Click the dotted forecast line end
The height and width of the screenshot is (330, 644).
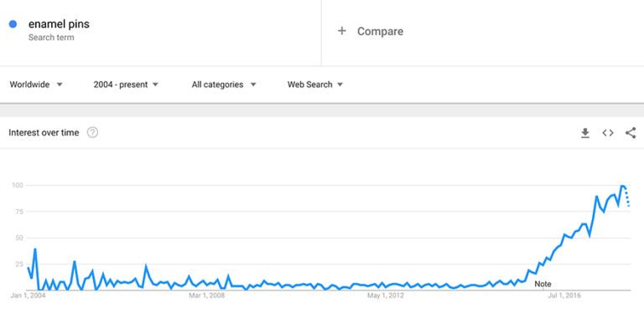[628, 206]
